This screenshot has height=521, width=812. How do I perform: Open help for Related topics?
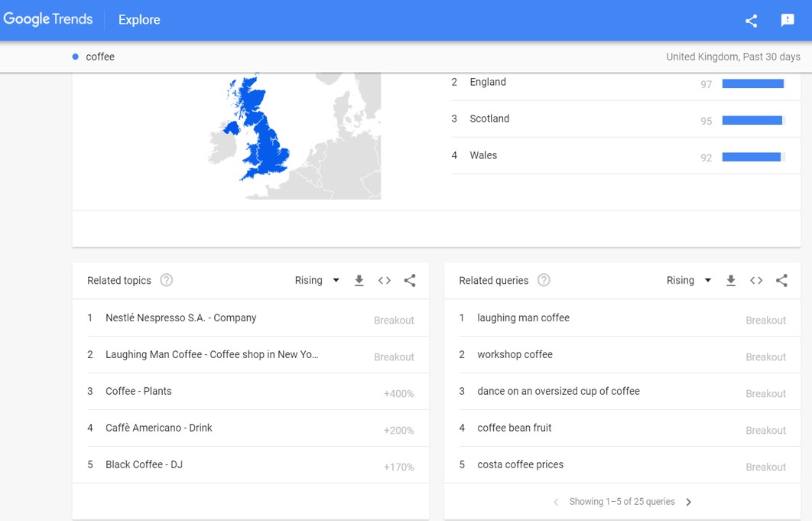pos(166,281)
